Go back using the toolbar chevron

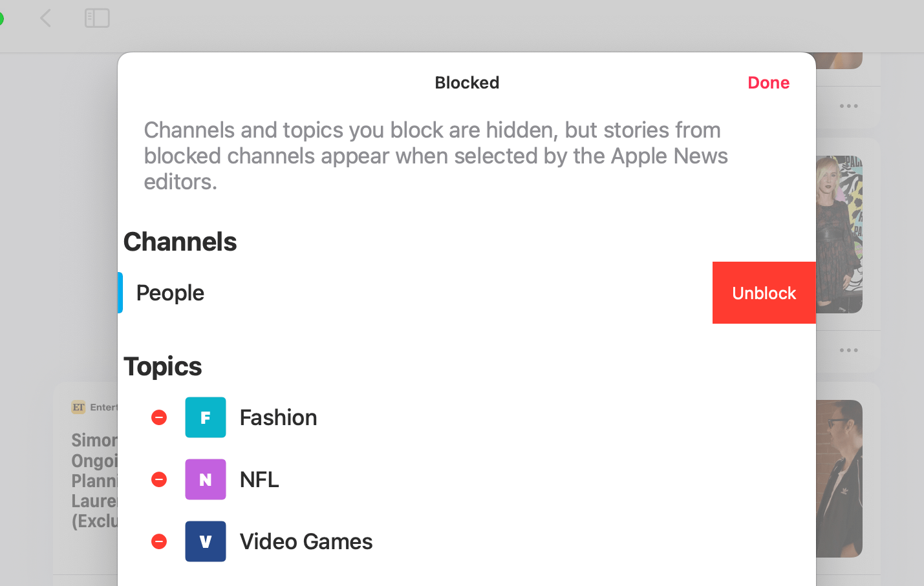45,18
